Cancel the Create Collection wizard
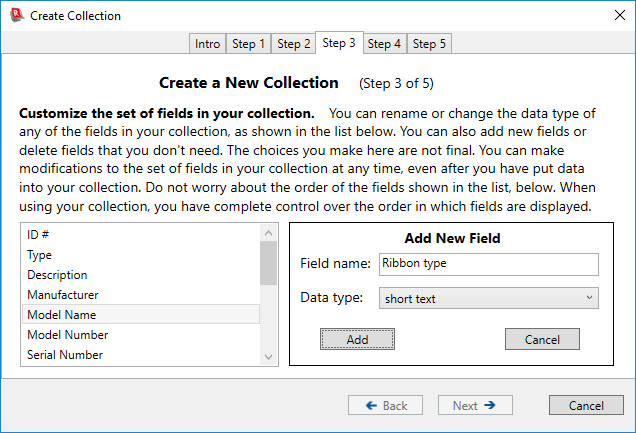 586,405
